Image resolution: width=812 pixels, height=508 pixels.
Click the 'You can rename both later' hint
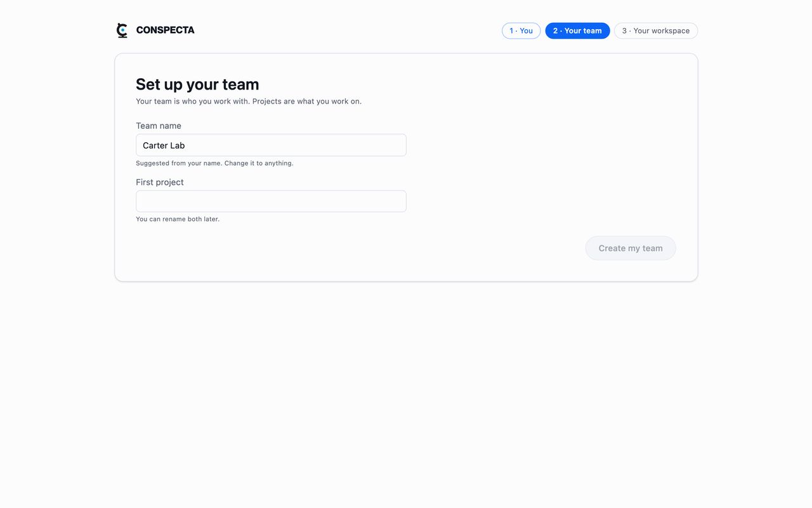[178, 219]
